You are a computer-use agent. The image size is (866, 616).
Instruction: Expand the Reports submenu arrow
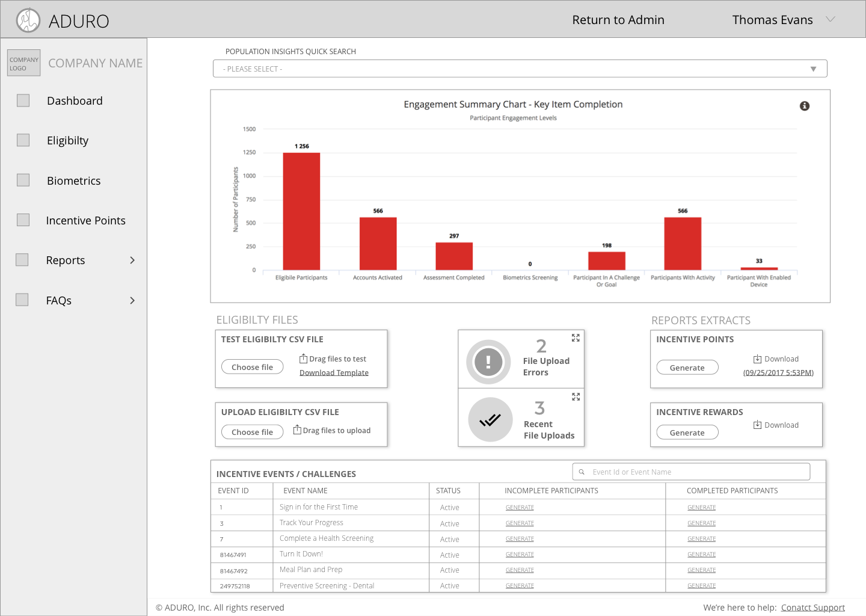(132, 260)
